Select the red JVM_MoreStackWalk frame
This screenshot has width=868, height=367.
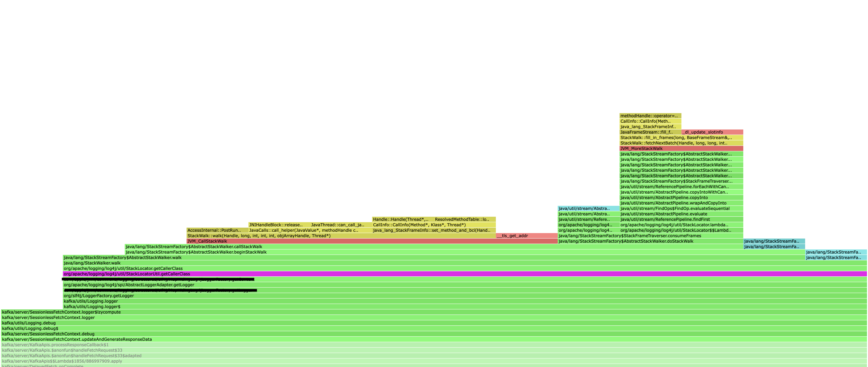click(x=681, y=148)
